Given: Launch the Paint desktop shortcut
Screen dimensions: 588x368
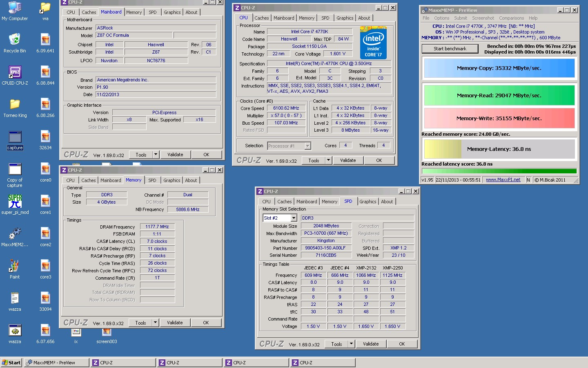Looking at the screenshot, I should coord(15,269).
